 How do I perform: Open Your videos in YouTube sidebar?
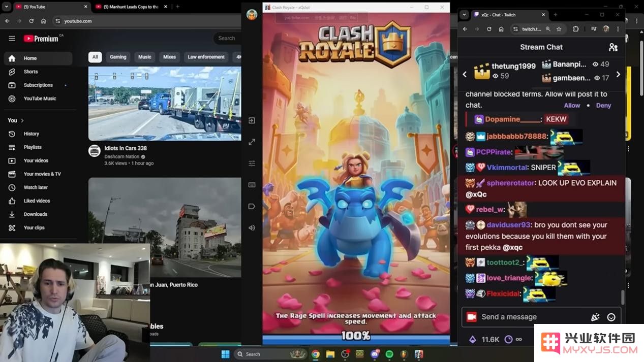pos(38,160)
